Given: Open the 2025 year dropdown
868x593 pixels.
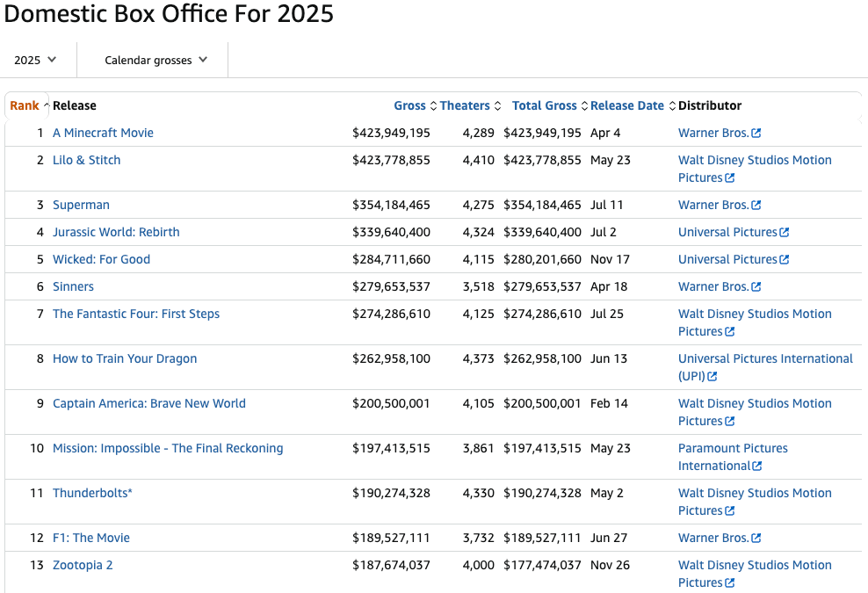Looking at the screenshot, I should 35,60.
